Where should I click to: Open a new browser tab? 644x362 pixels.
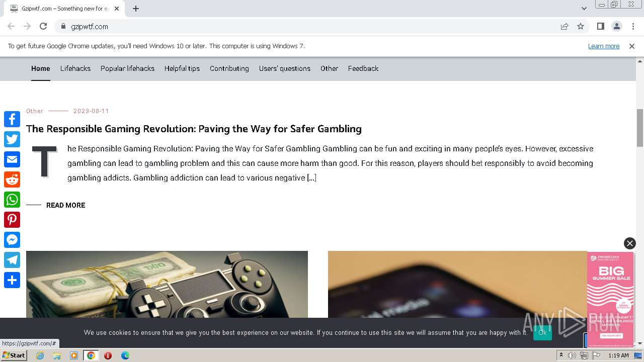(x=136, y=9)
